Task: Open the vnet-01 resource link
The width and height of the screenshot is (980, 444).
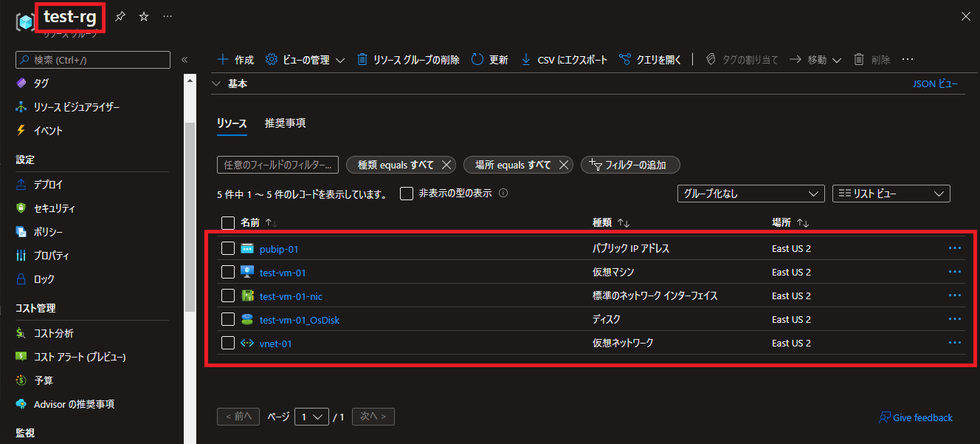Action: (276, 344)
